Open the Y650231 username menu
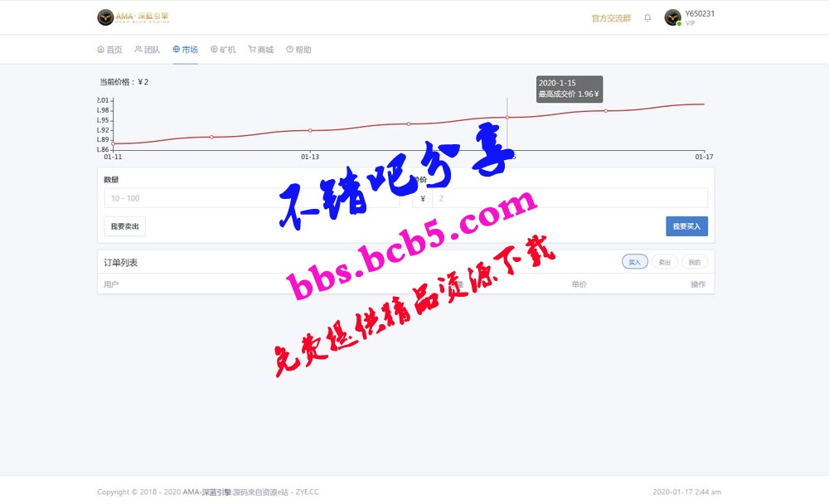Viewport: 829px width, 504px height. point(700,14)
